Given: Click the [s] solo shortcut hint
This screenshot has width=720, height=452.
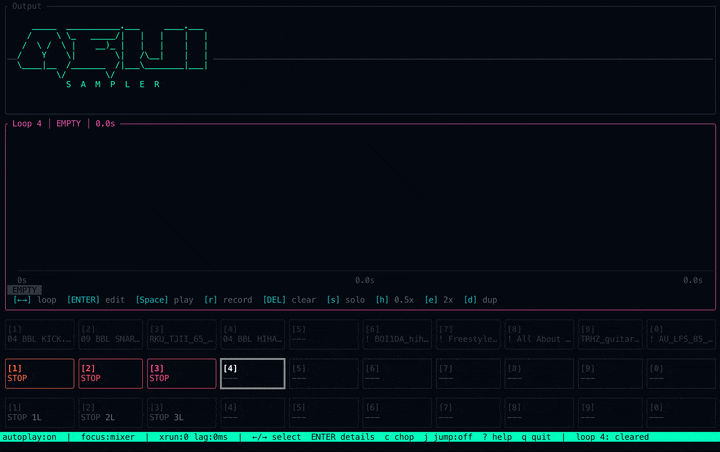Looking at the screenshot, I should [x=346, y=299].
